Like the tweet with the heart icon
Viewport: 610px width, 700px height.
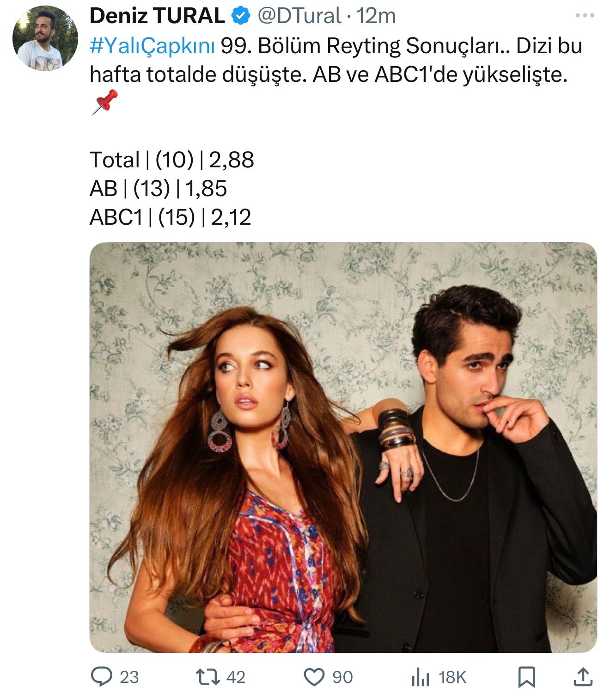314,677
